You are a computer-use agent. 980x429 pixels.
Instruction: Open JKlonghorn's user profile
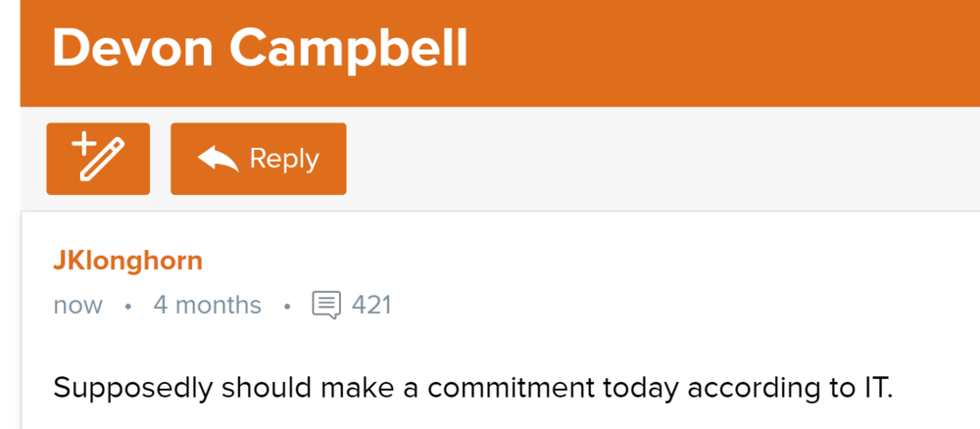(x=127, y=261)
